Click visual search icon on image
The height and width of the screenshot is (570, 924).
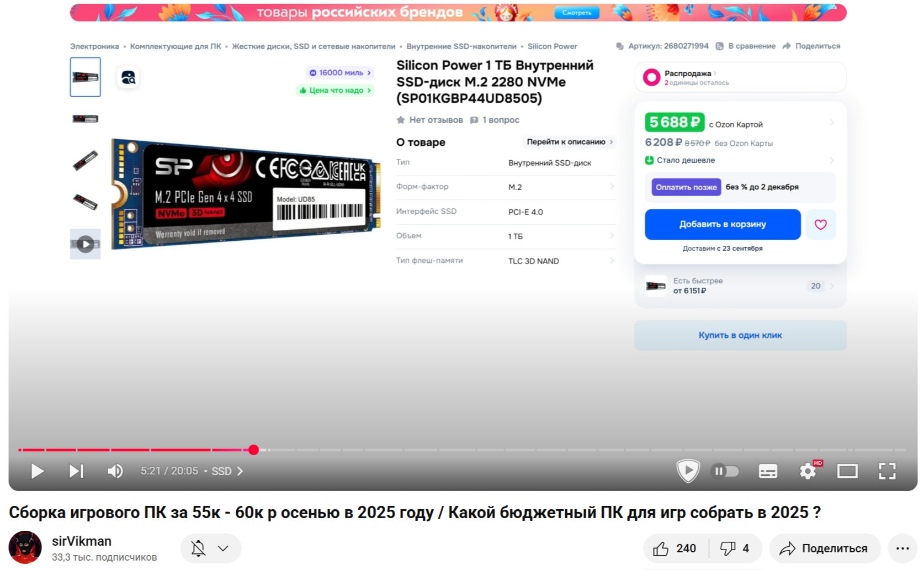[x=128, y=78]
